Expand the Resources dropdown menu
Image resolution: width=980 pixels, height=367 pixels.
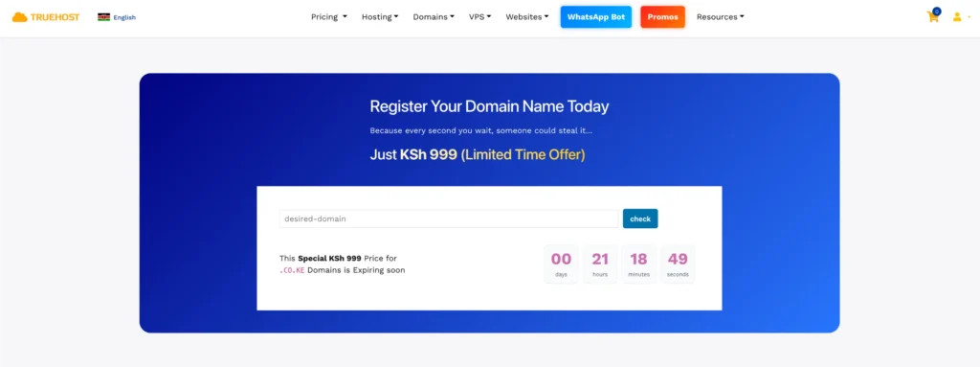point(721,17)
